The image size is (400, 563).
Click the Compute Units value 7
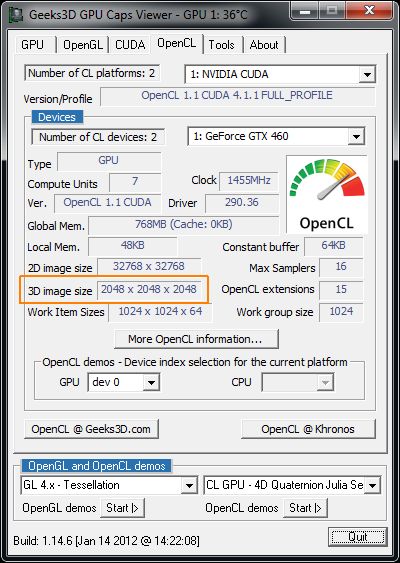click(x=135, y=182)
